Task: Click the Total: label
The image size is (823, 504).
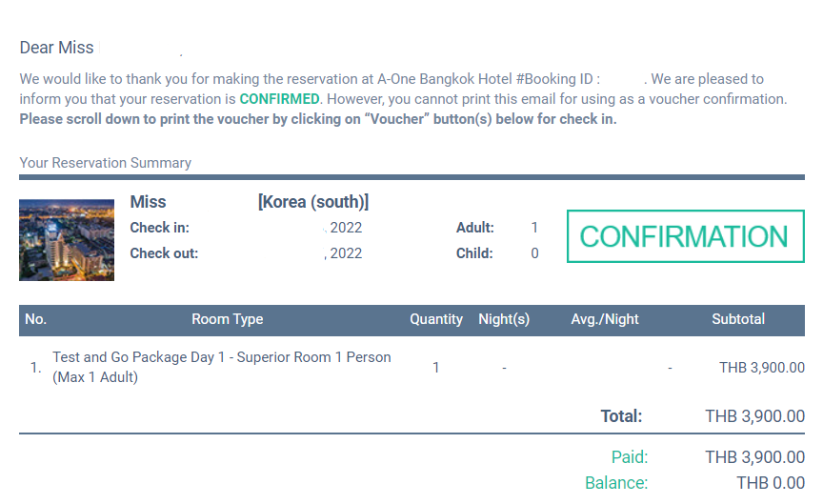Action: click(621, 416)
